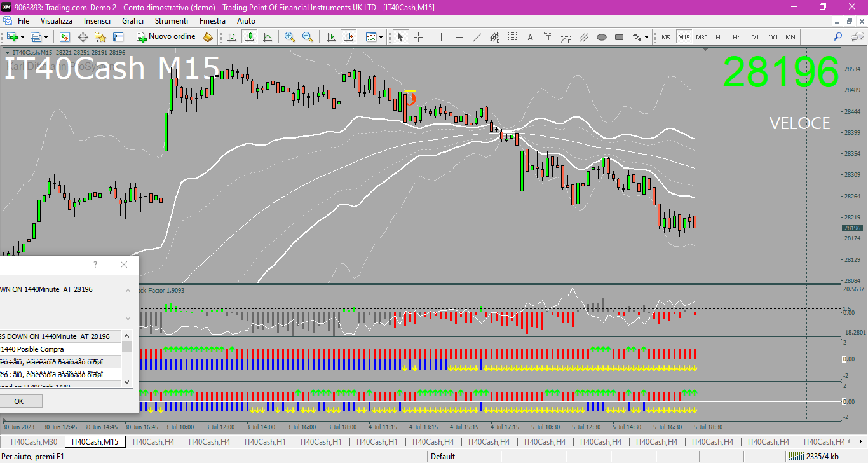The image size is (868, 463).
Task: Click the Nuovo ordine button
Action: tap(166, 37)
